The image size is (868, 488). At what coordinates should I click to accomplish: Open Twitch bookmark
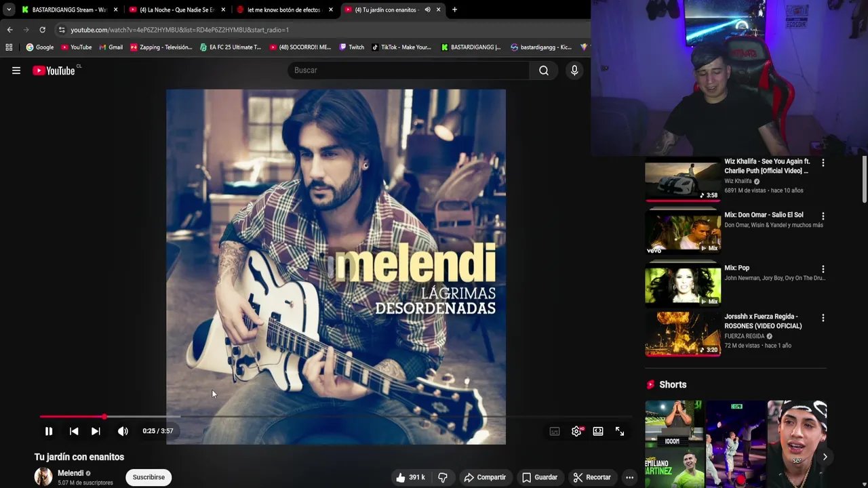coord(352,47)
